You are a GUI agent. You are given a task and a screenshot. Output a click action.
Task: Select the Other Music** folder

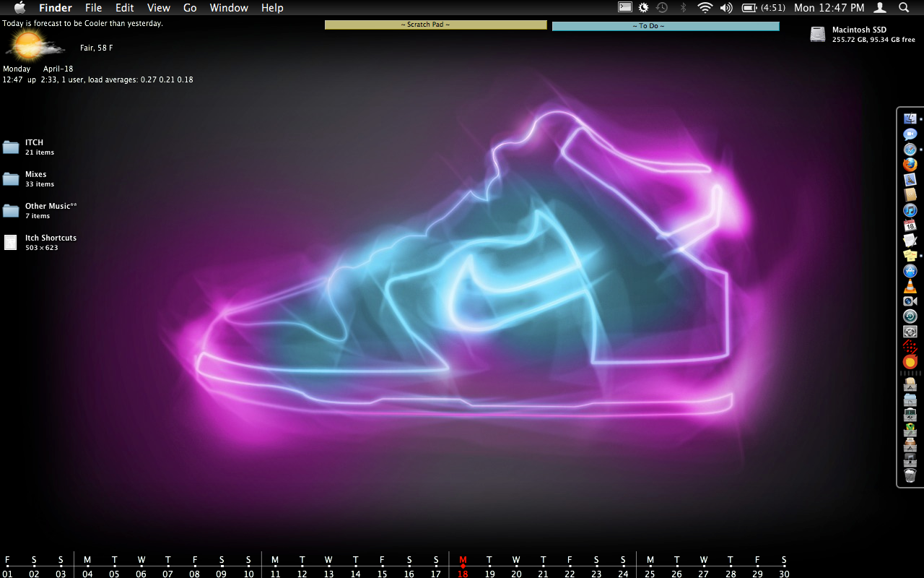pos(11,210)
